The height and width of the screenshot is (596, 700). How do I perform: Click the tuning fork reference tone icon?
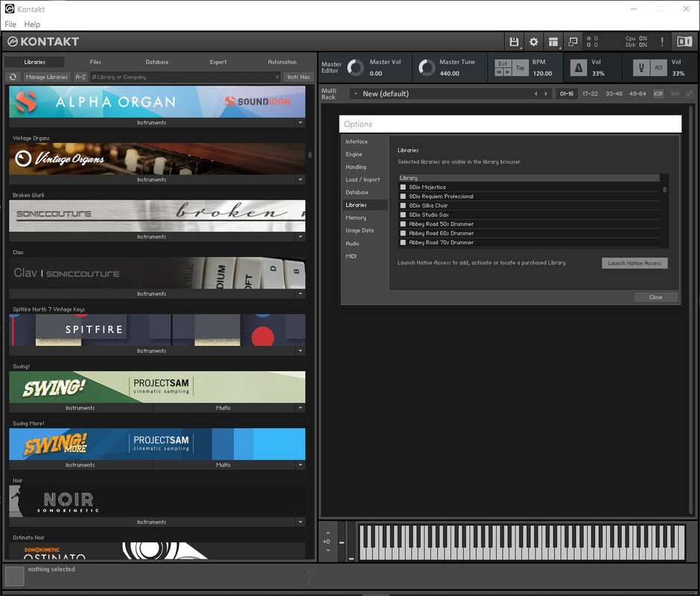(641, 68)
